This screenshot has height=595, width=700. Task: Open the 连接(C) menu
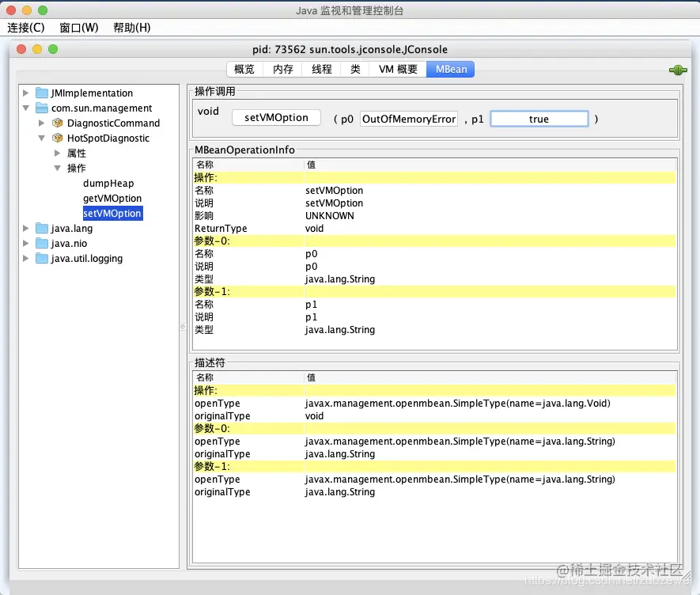coord(26,27)
